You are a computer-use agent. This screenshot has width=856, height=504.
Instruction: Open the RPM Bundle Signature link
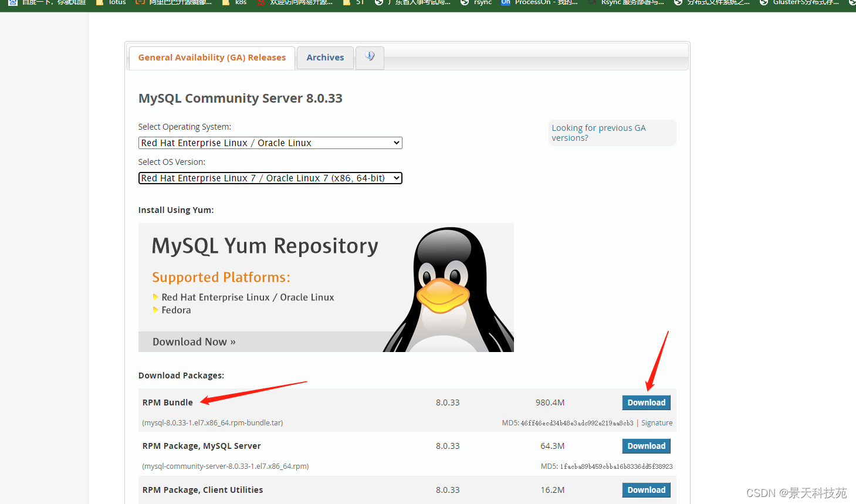(x=657, y=423)
